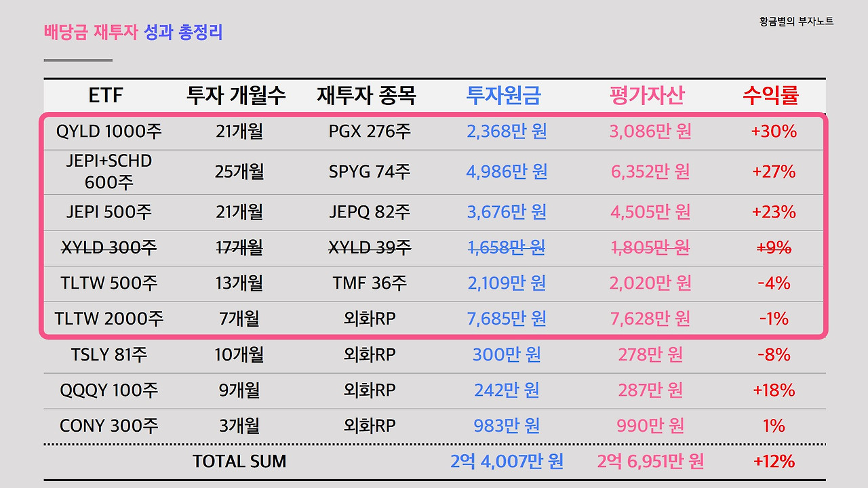The width and height of the screenshot is (868, 488).
Task: Click the 'QQQY 100주' cell
Action: click(109, 390)
